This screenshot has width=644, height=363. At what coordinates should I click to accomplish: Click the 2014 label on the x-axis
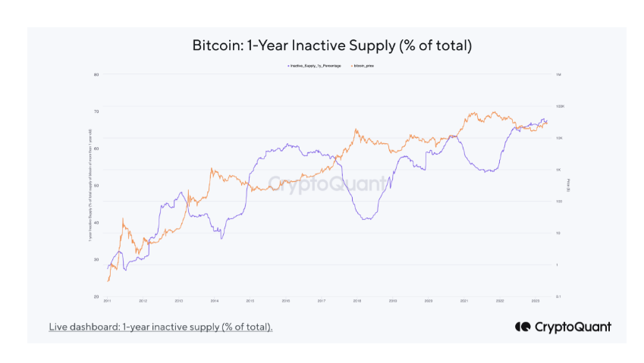coord(214,301)
